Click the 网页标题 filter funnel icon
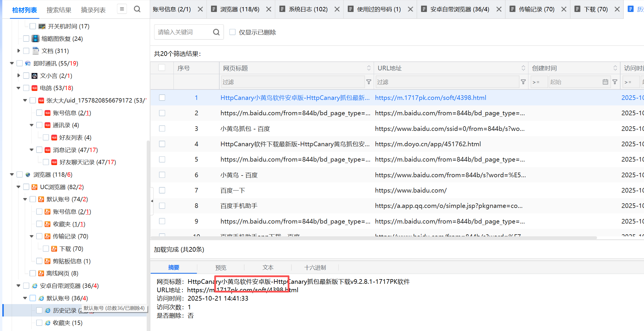 369,82
